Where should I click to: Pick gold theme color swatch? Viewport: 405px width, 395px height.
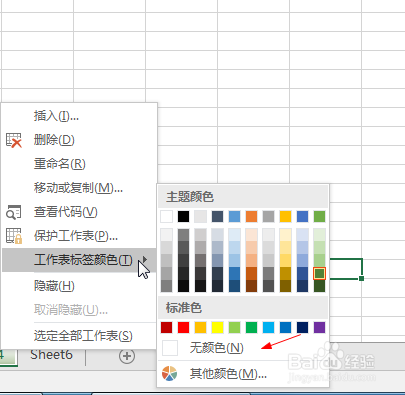tap(286, 216)
